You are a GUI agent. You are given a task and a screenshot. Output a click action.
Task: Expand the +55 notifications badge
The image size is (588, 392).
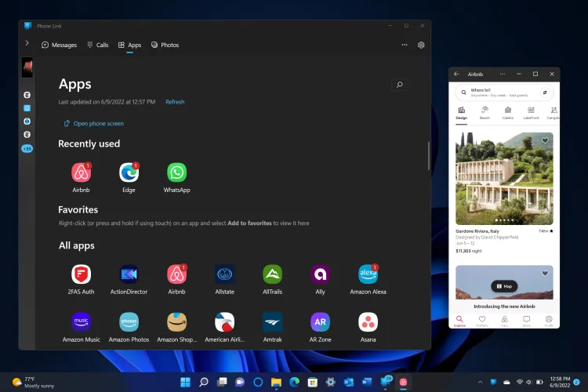tap(27, 148)
